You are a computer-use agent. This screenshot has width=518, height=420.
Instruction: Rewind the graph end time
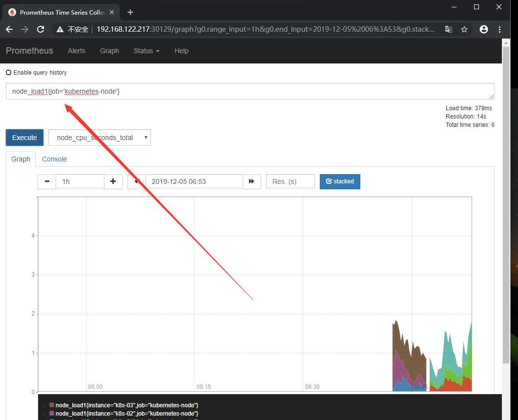coord(137,181)
